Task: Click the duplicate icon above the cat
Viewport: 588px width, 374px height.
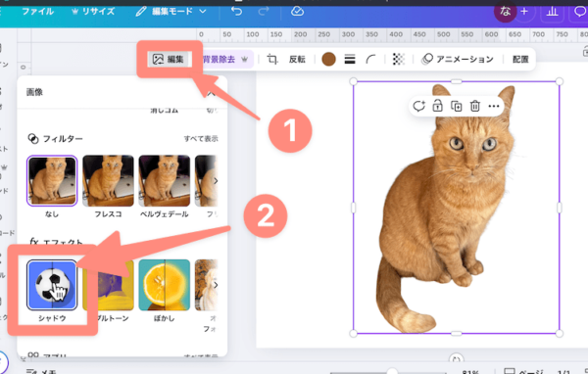Action: point(456,106)
